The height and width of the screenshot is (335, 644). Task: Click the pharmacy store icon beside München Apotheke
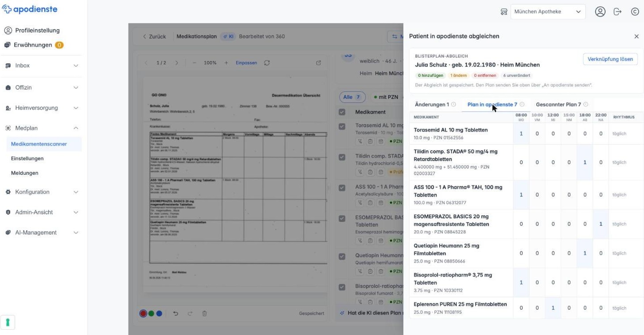(504, 12)
